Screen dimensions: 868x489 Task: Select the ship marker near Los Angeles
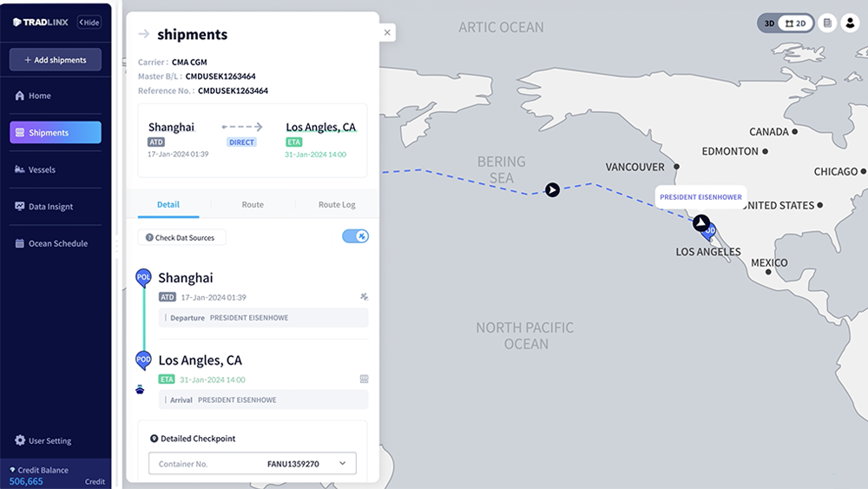(x=701, y=222)
